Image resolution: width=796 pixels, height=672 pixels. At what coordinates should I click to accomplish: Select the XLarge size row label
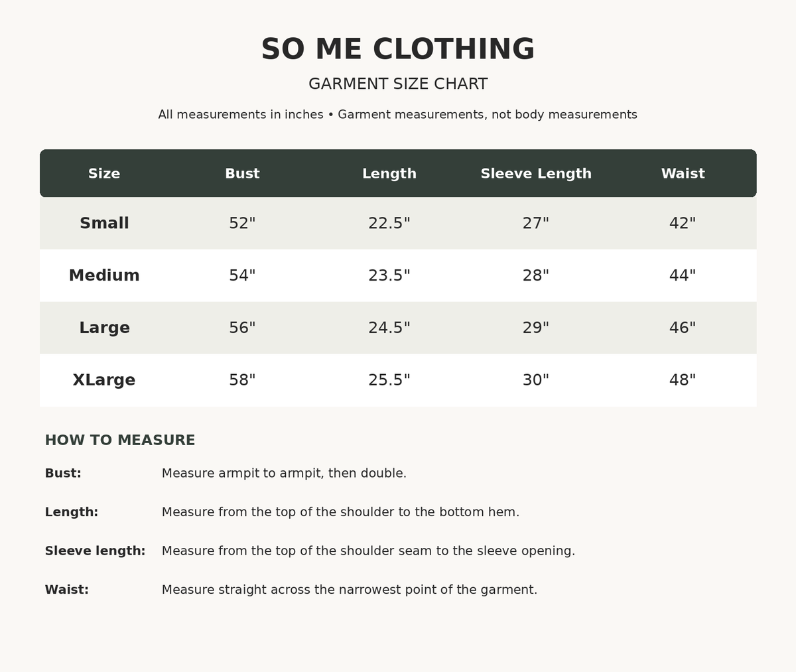pos(104,380)
